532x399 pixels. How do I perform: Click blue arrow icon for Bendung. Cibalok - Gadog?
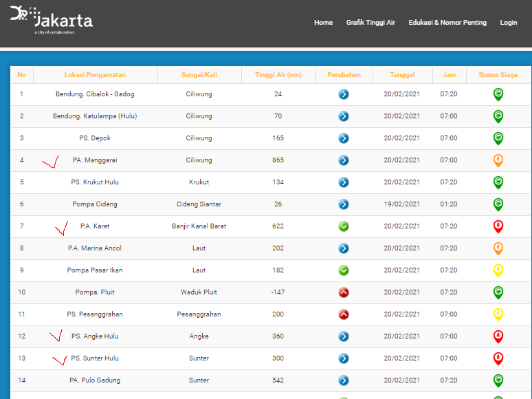[x=344, y=94]
